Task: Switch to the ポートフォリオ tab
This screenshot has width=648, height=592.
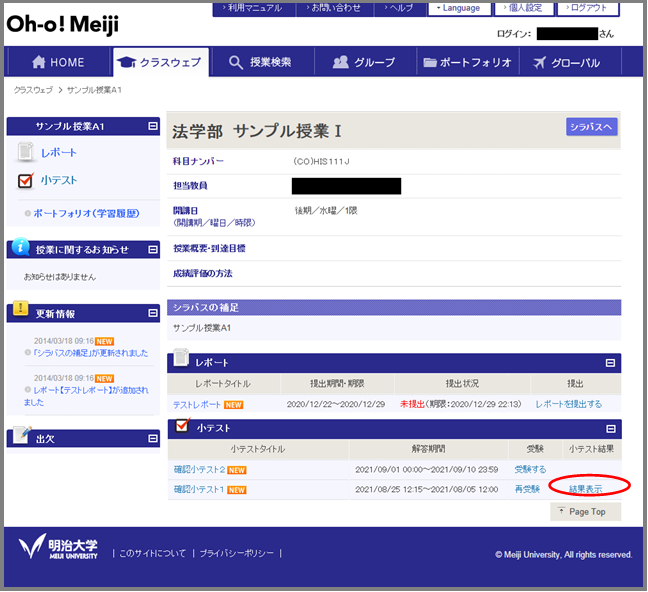Action: click(x=467, y=62)
